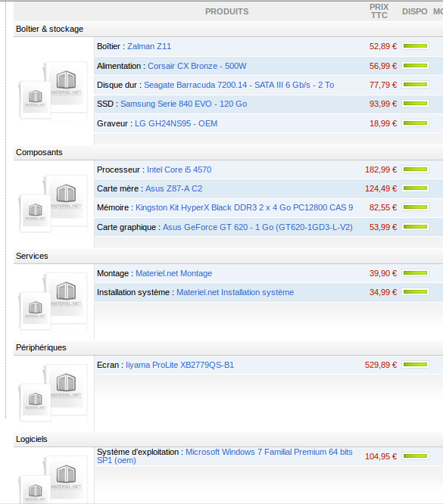Viewport: 443px width, 504px height.
Task: Click availability bar for Intel Core i5
Action: click(x=415, y=170)
